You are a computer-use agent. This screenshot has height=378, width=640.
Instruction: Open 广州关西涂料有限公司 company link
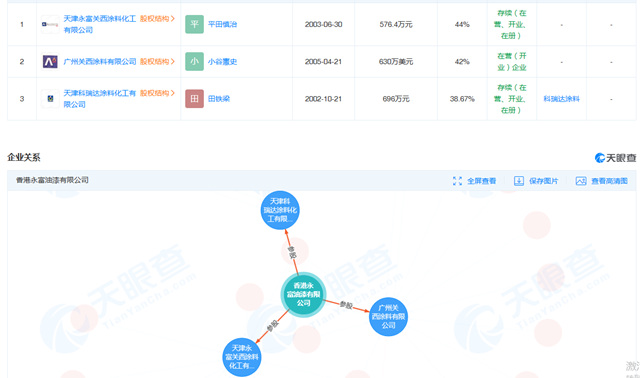[x=100, y=62]
